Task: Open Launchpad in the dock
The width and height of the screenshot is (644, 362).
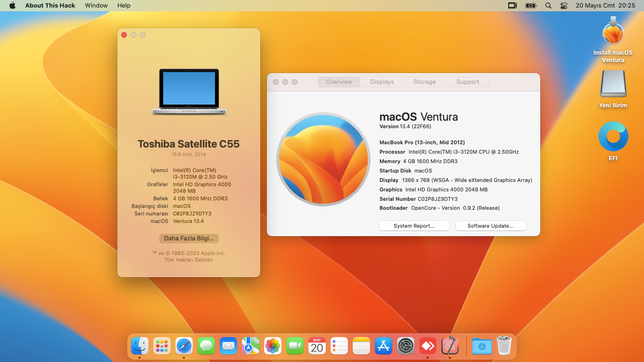Action: coord(162,346)
